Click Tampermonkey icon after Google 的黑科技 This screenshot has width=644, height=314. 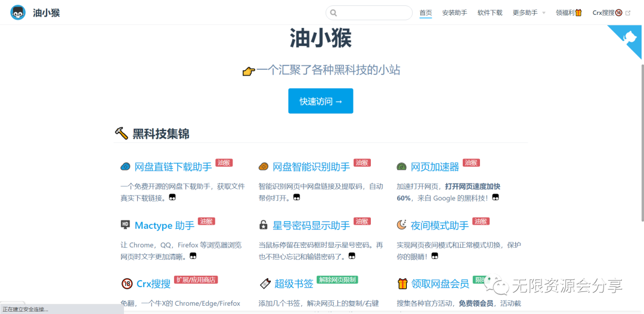[x=496, y=197]
